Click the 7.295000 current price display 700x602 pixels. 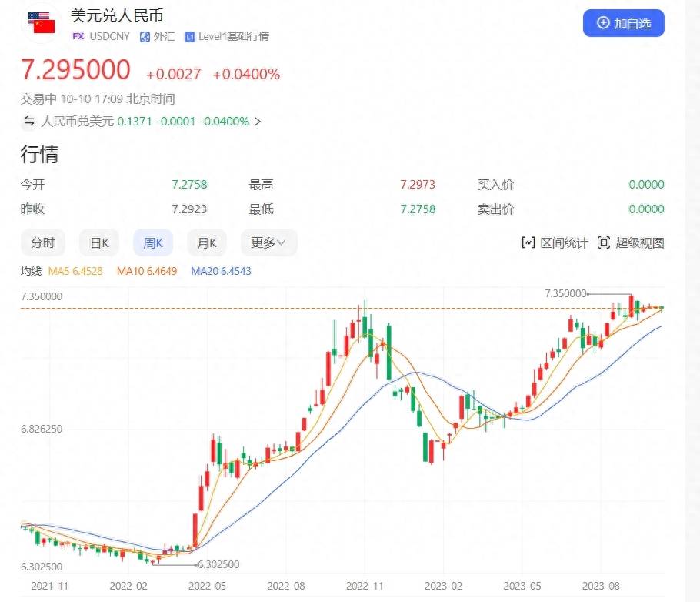pyautogui.click(x=75, y=71)
